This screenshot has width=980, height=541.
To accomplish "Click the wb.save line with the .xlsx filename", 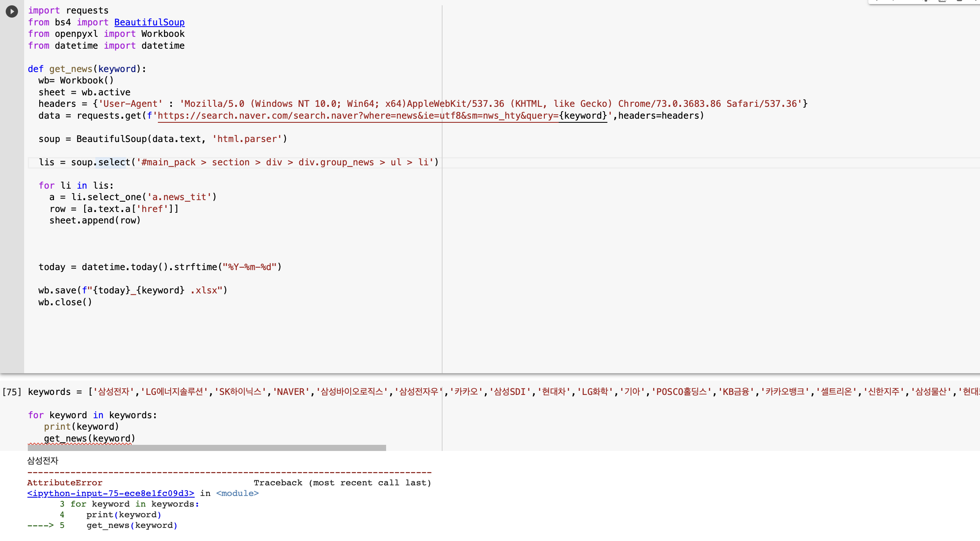I will (133, 291).
